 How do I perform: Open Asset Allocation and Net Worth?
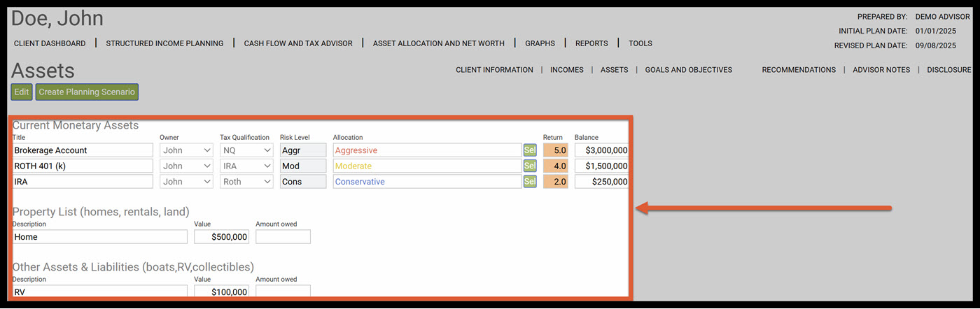439,43
